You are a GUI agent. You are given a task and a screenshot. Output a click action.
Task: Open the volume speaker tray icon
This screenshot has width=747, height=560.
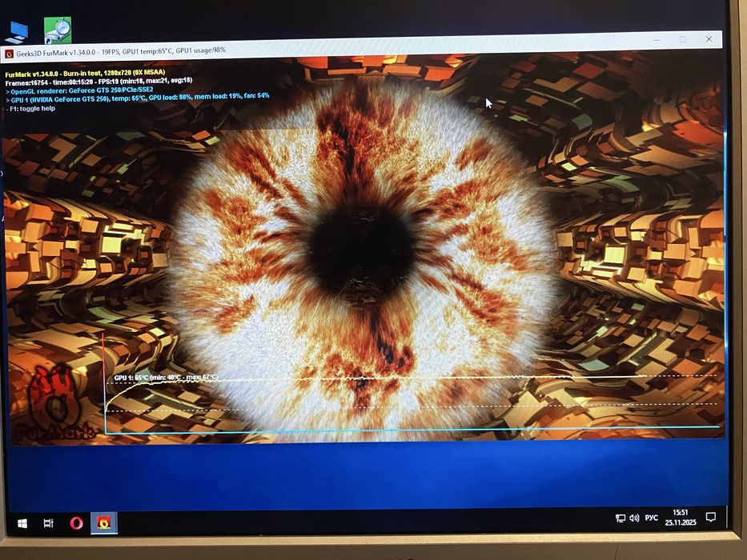pyautogui.click(x=634, y=518)
